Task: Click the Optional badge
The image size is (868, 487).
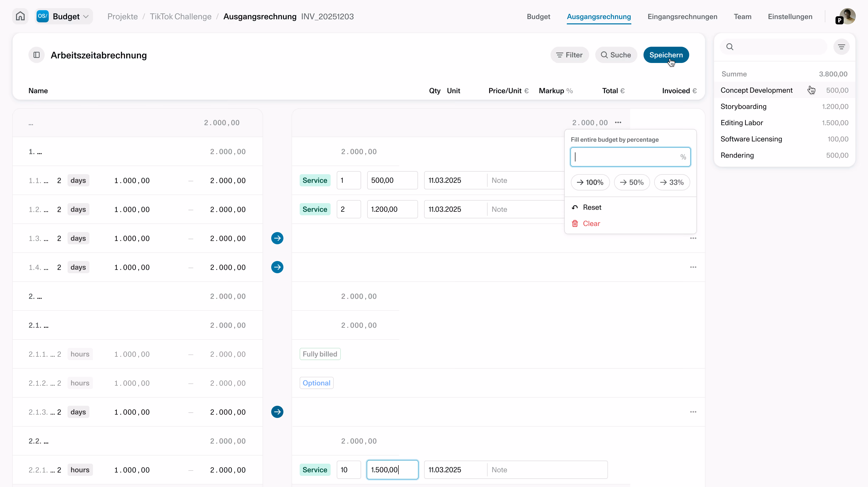Action: tap(316, 383)
